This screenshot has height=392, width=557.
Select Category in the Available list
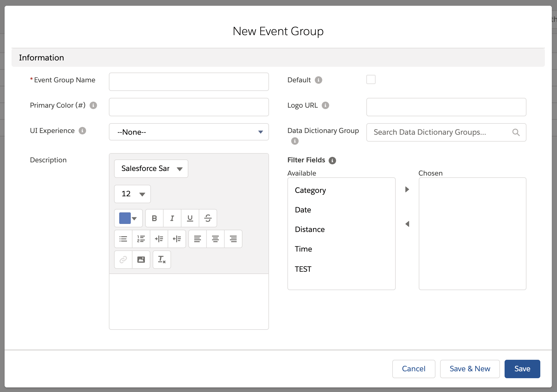click(x=310, y=190)
